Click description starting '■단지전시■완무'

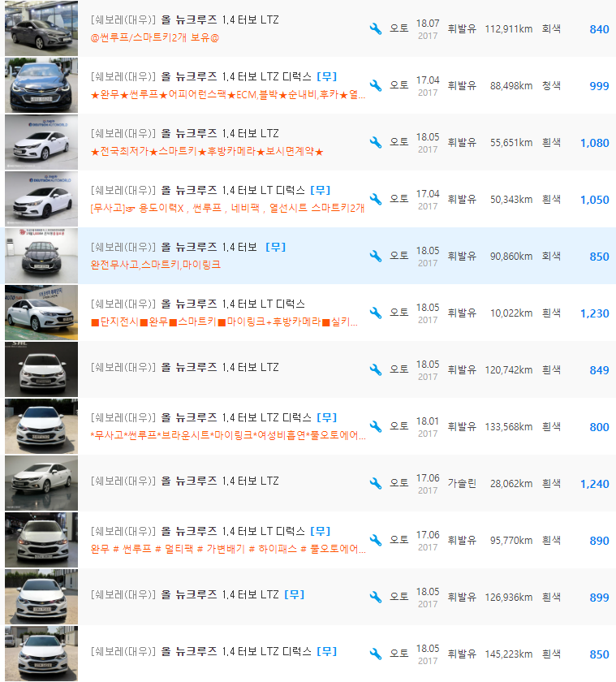coord(224,322)
